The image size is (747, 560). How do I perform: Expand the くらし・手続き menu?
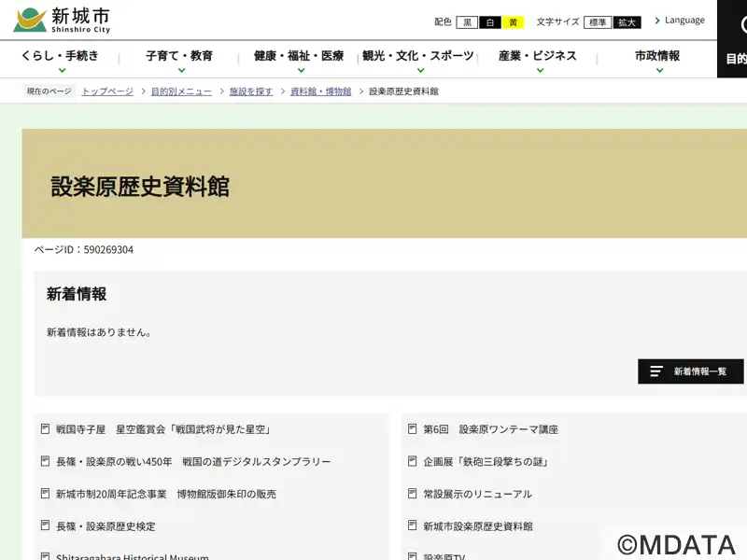pos(61,62)
